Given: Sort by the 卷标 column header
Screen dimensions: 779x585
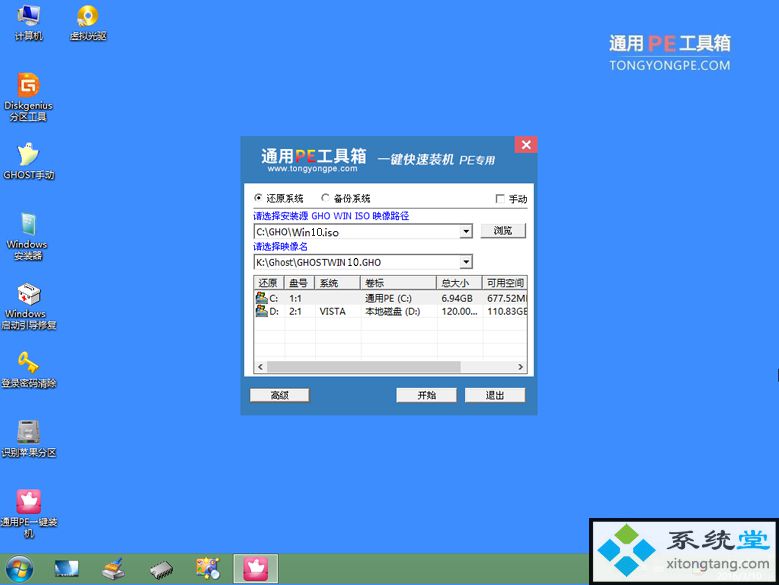Looking at the screenshot, I should point(398,283).
